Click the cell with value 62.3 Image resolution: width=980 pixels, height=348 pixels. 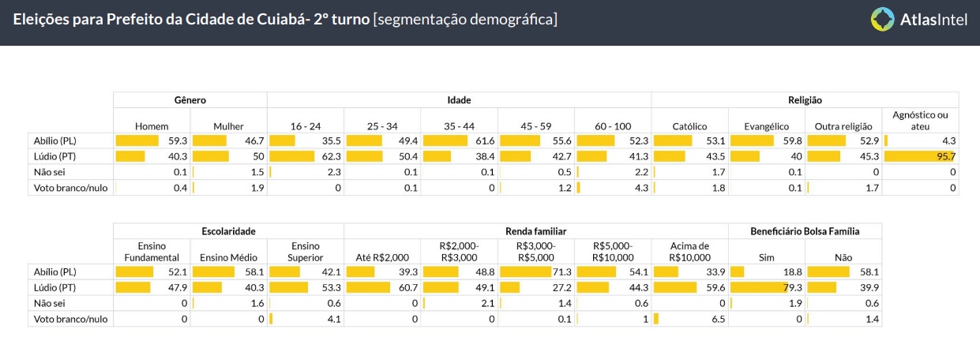coord(306,156)
